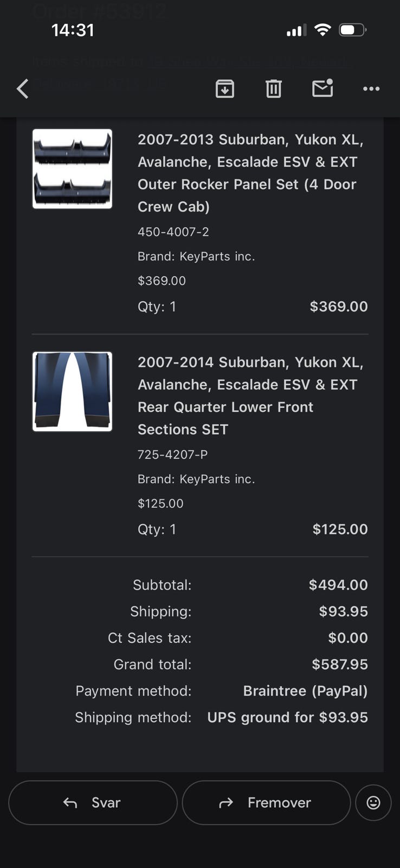Mark email as unread

coord(322,88)
